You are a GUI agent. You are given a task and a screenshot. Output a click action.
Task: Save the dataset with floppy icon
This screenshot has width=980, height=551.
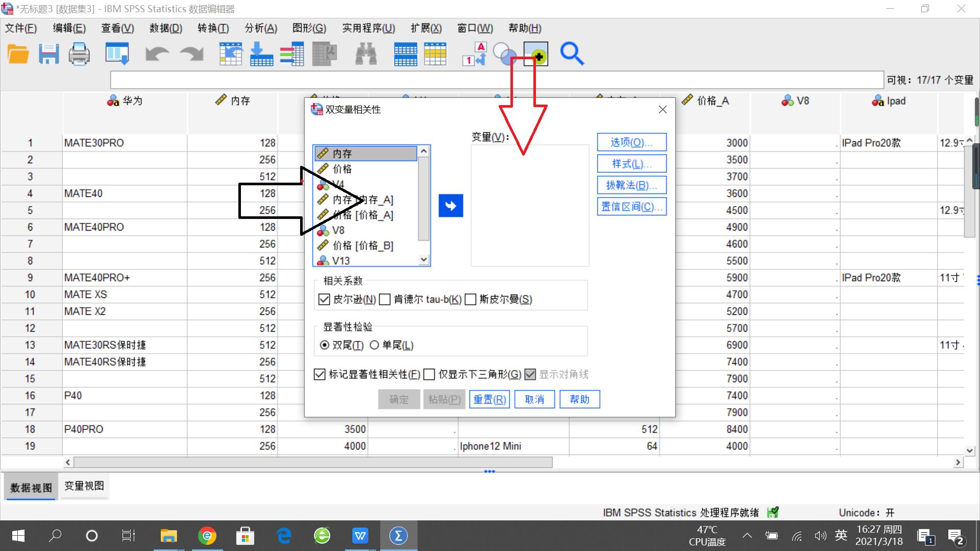[49, 54]
